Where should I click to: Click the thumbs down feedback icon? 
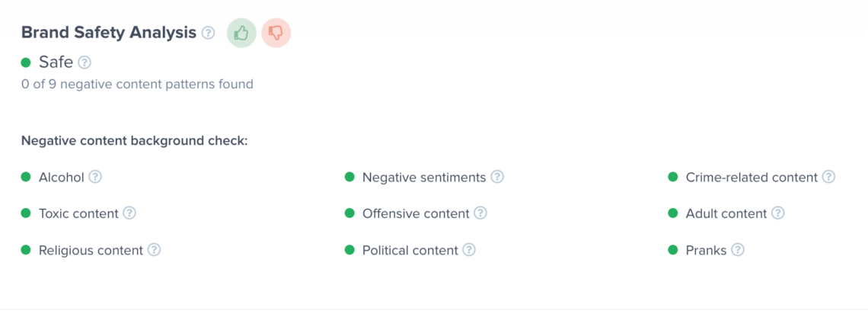pyautogui.click(x=276, y=33)
